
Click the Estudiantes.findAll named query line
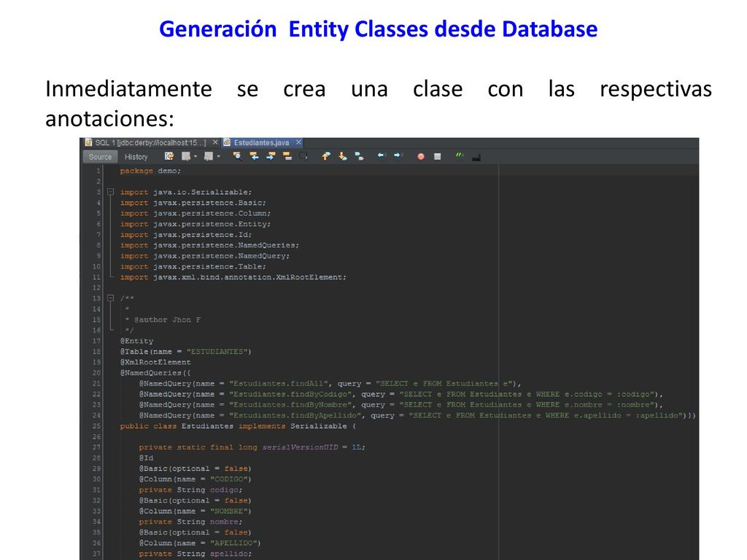pos(330,384)
